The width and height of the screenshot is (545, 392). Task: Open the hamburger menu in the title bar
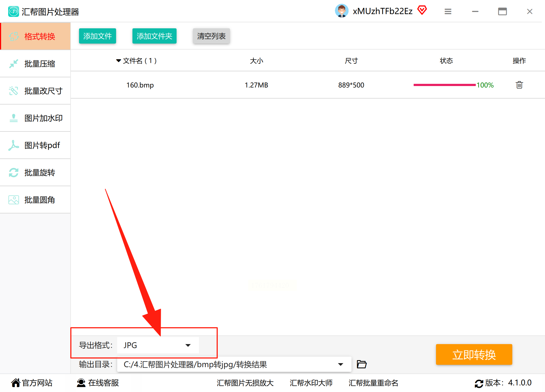448,11
